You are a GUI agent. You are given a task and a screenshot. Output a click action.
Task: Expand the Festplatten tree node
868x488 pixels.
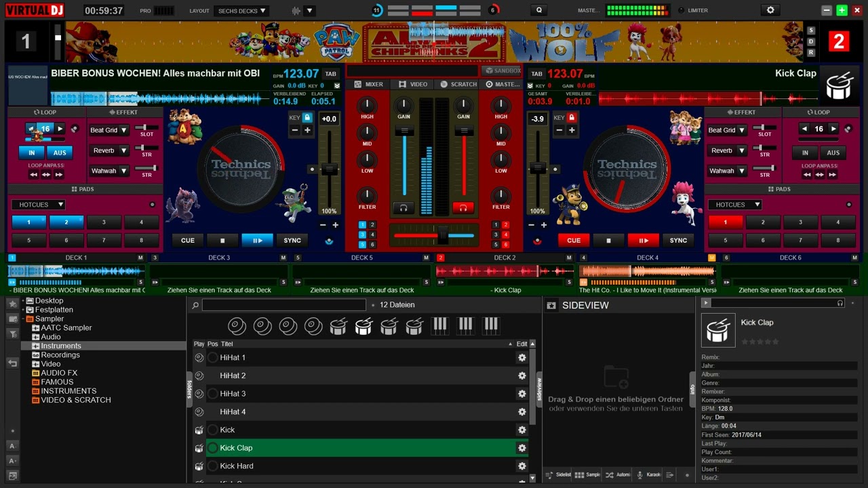[x=23, y=310]
